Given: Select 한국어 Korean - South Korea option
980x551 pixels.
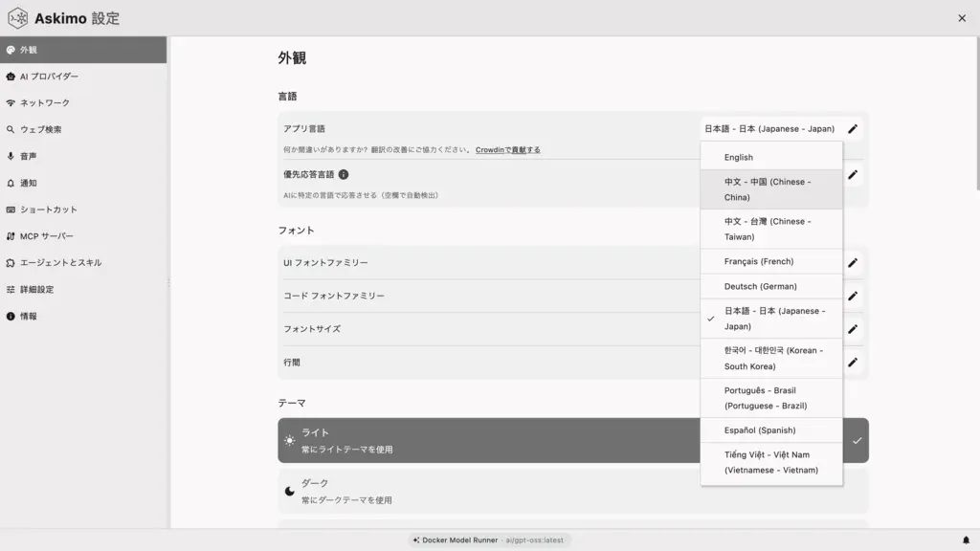Looking at the screenshot, I should [771, 359].
